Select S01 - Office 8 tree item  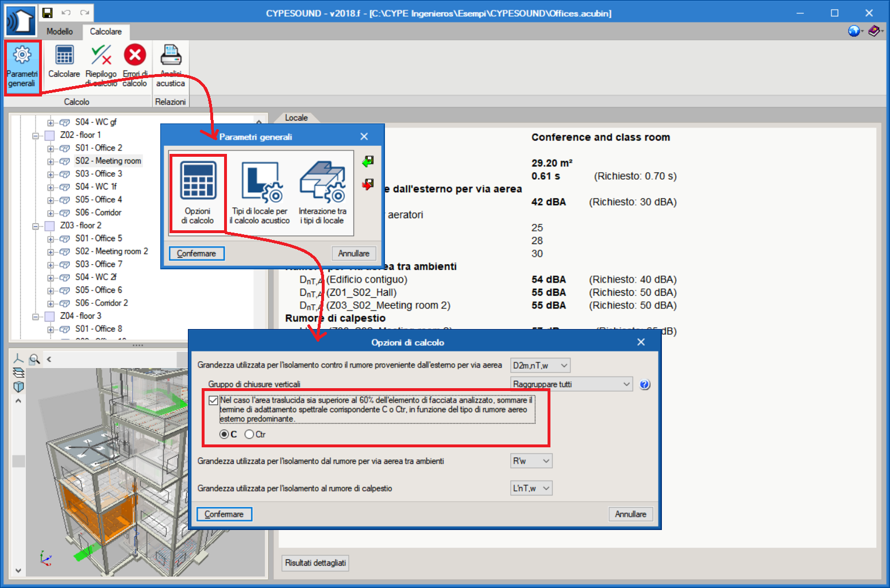pos(99,329)
